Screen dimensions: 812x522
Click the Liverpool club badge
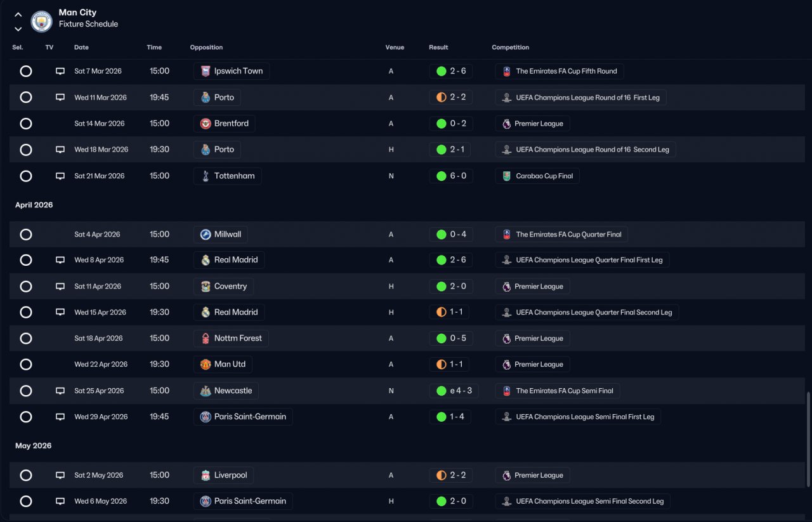(x=205, y=476)
